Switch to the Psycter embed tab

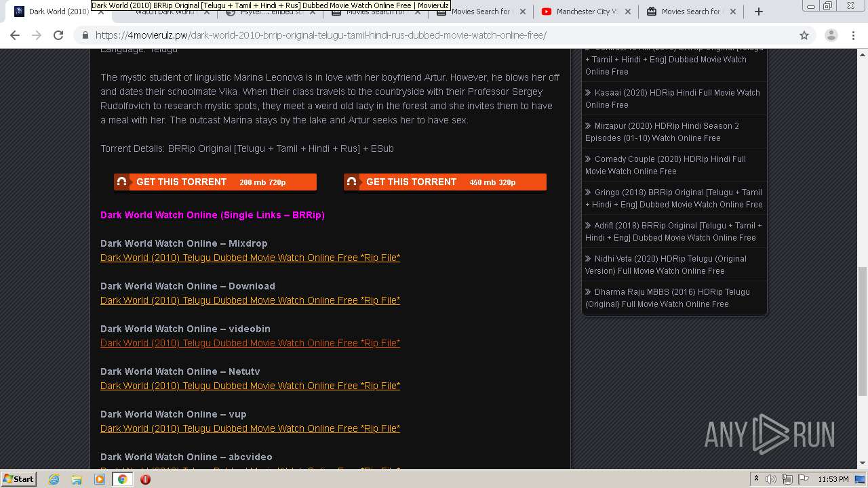pos(271,12)
